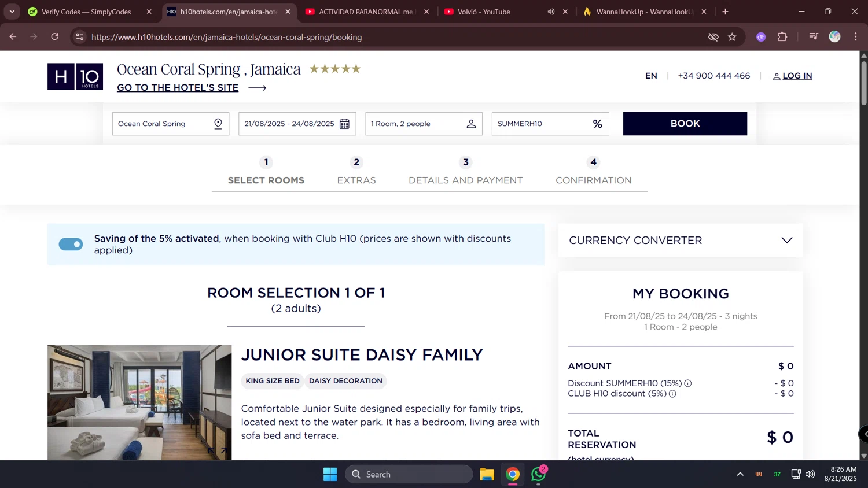Viewport: 868px width, 488px height.
Task: Mute the Volvió YouTube tab speaker icon
Action: tap(551, 12)
